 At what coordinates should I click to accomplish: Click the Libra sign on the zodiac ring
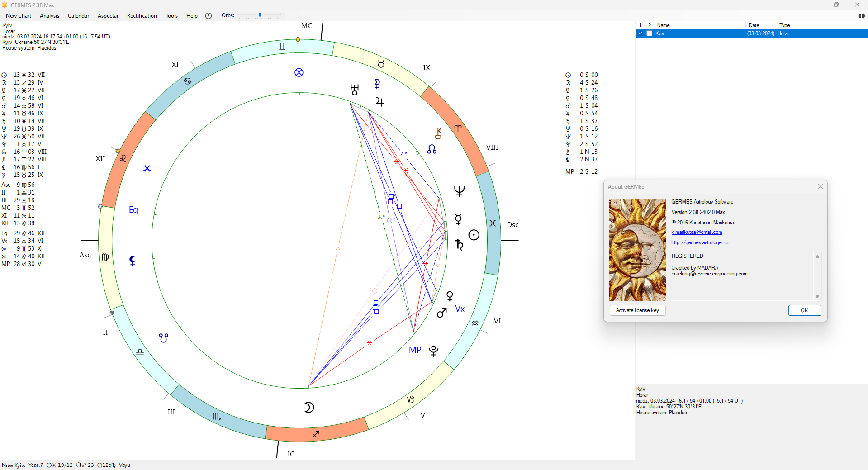140,351
